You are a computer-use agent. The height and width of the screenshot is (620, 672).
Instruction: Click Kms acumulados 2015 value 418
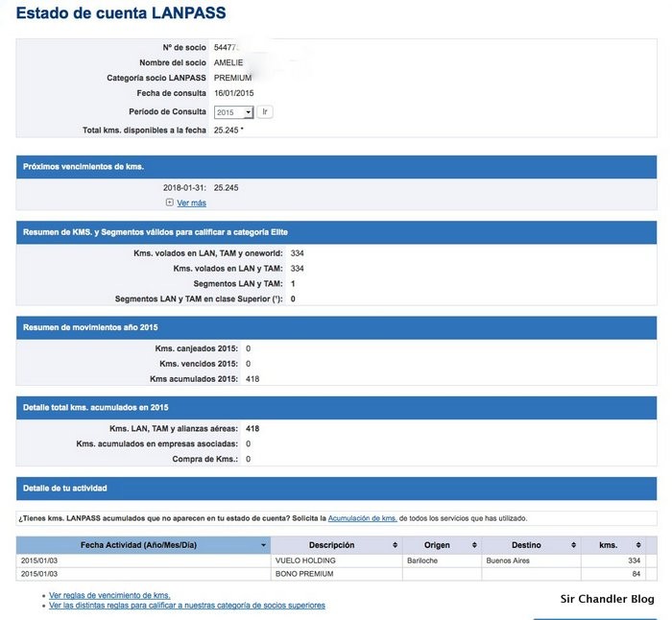[252, 379]
